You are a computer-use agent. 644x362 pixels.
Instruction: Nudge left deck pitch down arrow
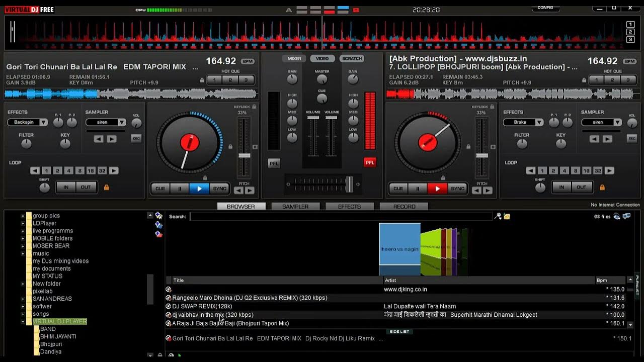(x=239, y=191)
